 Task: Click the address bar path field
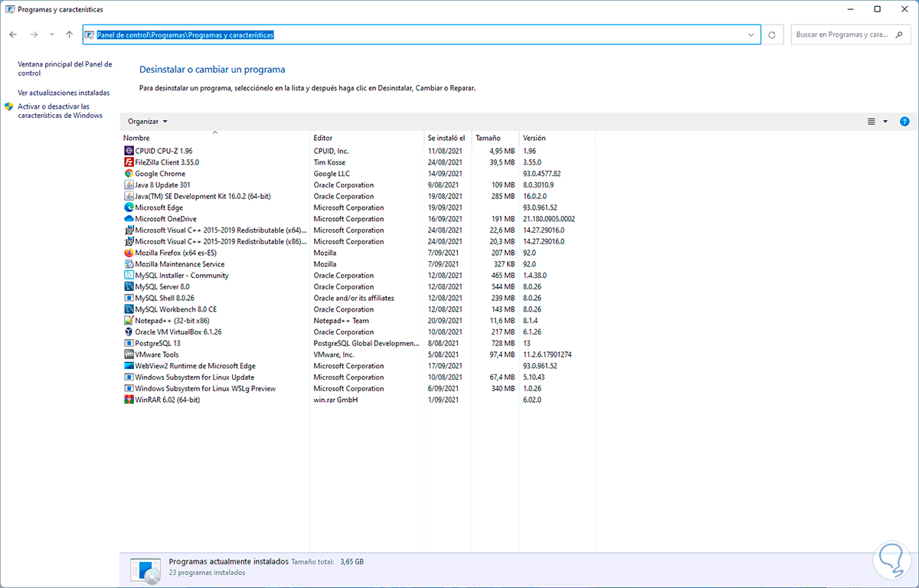(x=421, y=34)
